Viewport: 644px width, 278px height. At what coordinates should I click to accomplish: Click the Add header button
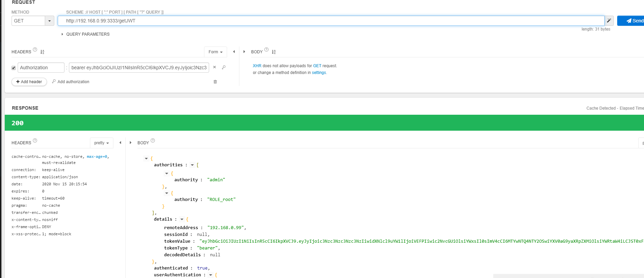coord(29,82)
